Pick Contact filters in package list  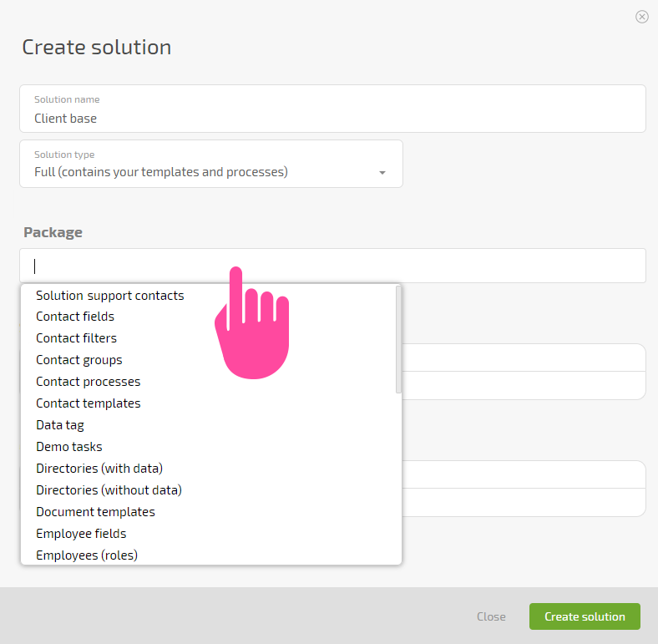[x=76, y=338]
